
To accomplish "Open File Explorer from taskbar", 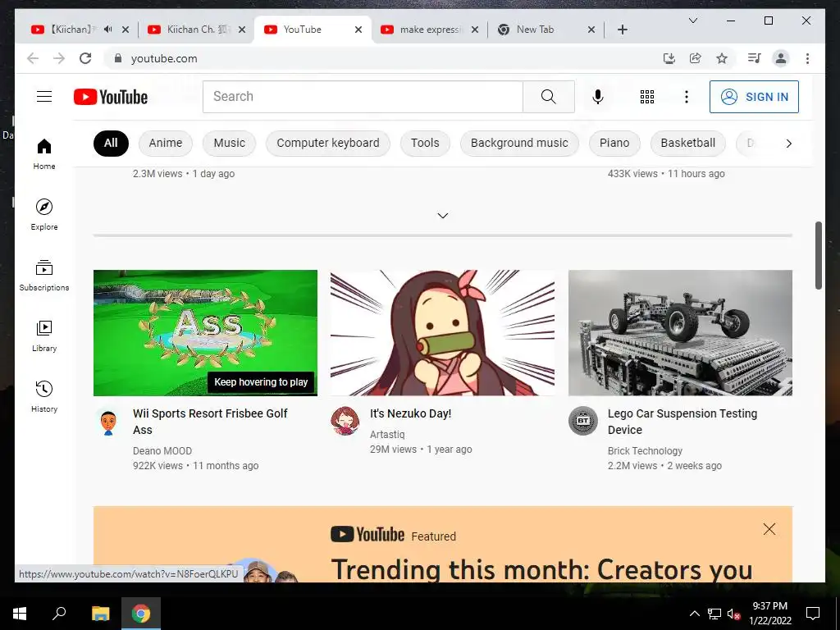I will (100, 614).
